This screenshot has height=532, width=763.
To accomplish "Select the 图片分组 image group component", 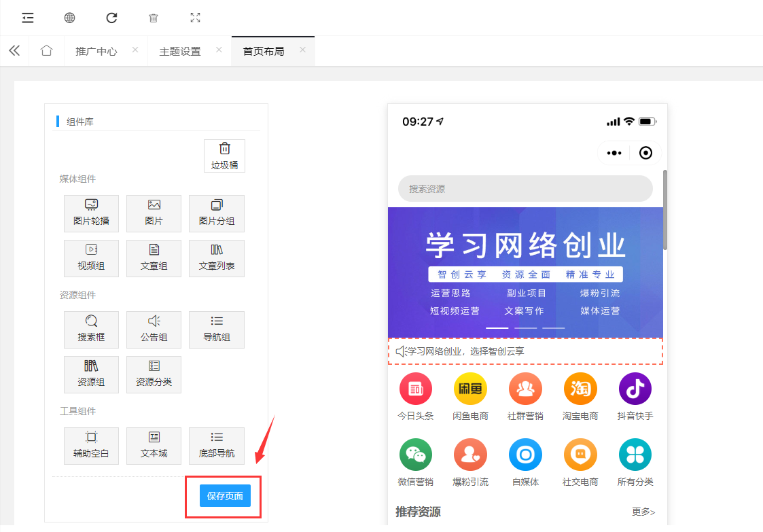I will pos(217,213).
